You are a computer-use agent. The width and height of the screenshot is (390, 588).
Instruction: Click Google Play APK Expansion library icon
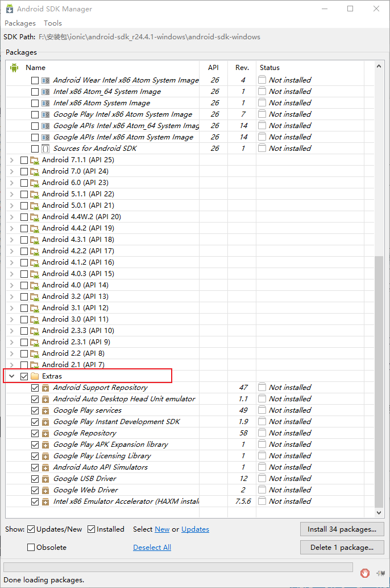click(x=45, y=445)
